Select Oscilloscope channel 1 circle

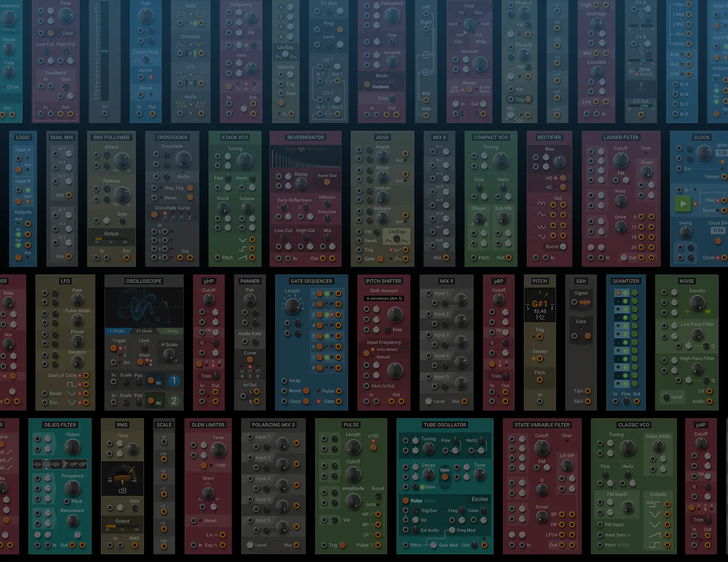[x=174, y=381]
